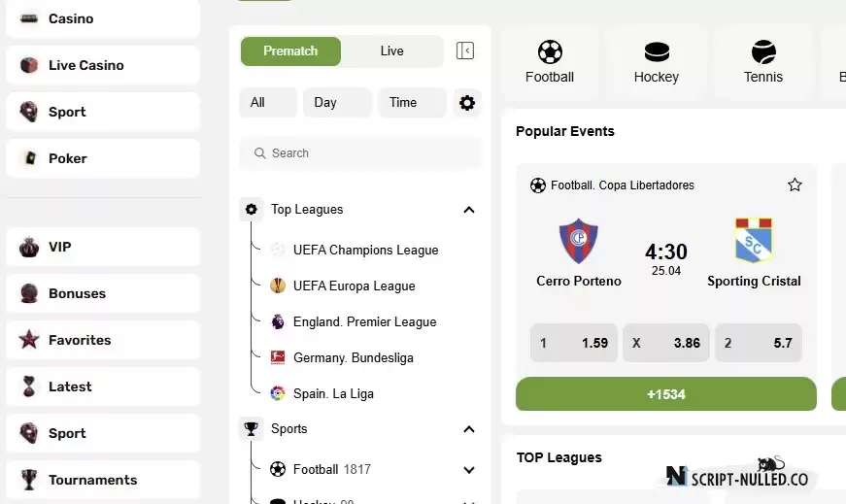Bet on odds 1.59 for home win

pos(573,343)
